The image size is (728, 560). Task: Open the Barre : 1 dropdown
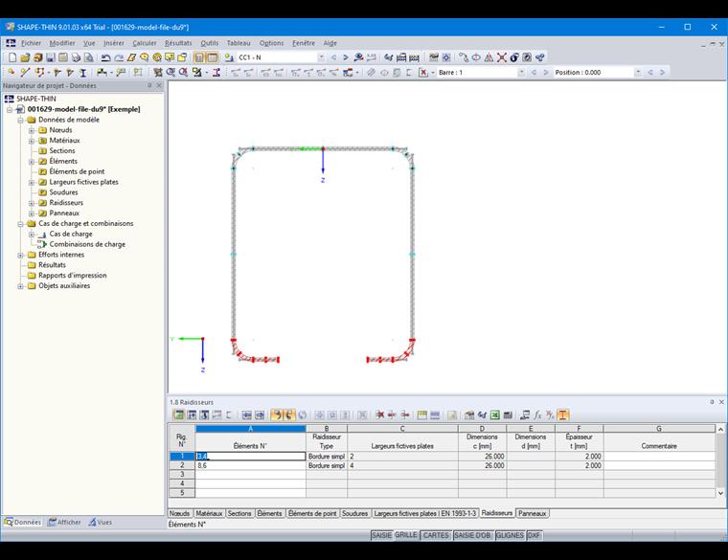(521, 73)
